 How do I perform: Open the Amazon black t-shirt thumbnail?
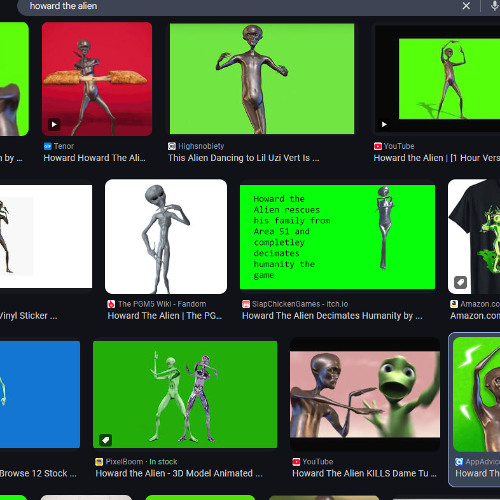(x=474, y=237)
